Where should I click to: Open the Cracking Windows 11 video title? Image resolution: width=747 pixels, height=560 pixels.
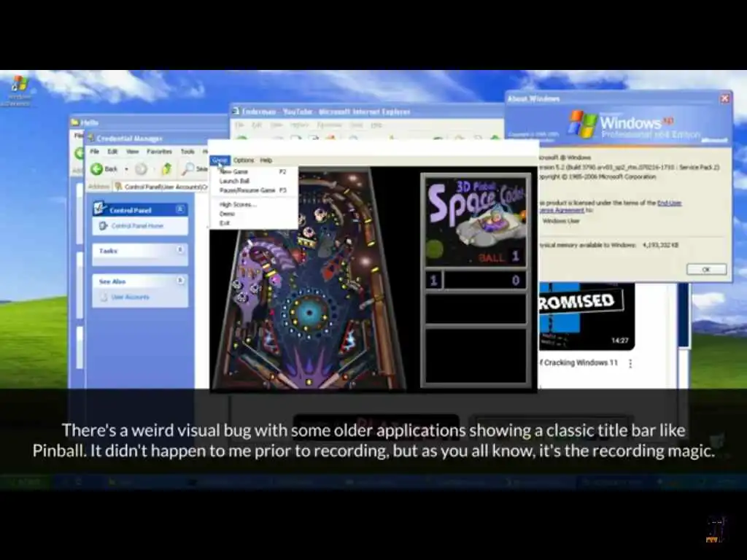click(578, 363)
